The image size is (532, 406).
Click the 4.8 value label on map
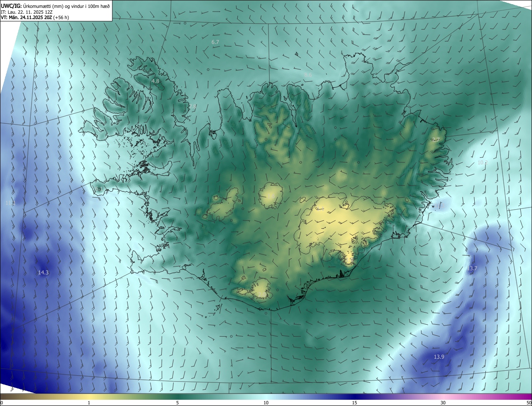tap(155, 81)
